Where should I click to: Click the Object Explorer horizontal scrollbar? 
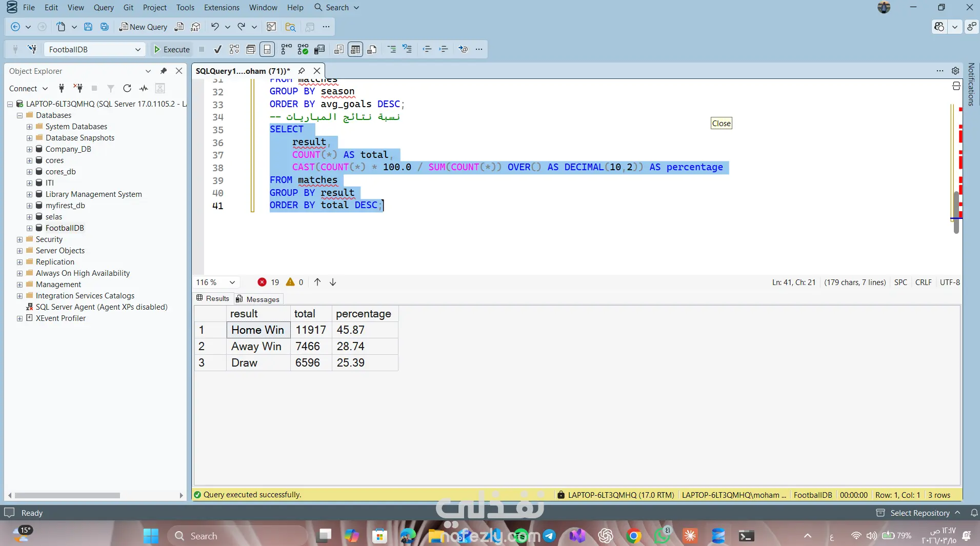pyautogui.click(x=67, y=495)
